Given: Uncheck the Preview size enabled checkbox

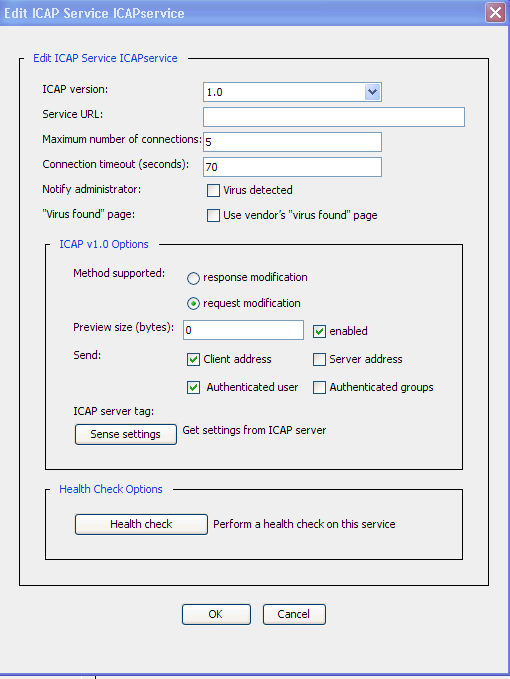Looking at the screenshot, I should tap(319, 332).
